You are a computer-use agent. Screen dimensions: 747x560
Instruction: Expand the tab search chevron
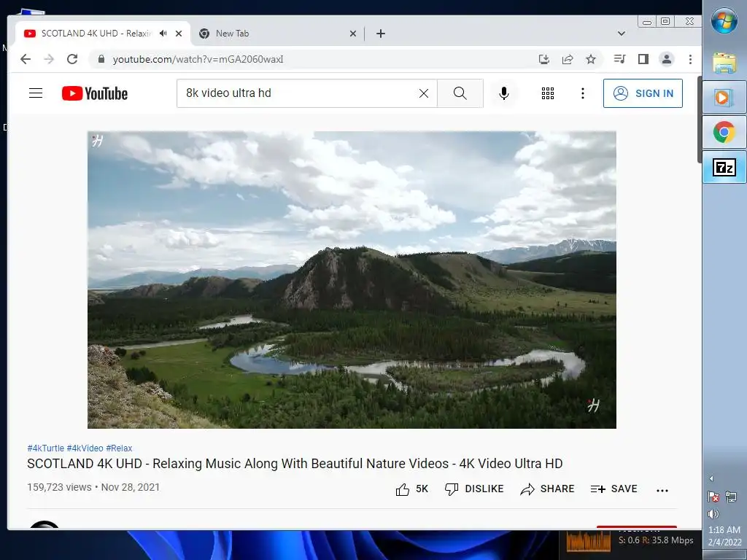622,34
